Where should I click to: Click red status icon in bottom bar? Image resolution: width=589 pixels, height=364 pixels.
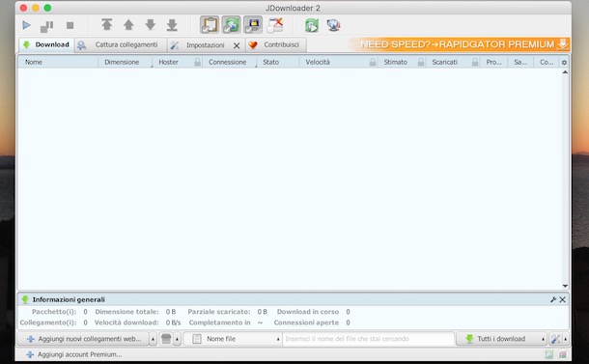(x=563, y=354)
